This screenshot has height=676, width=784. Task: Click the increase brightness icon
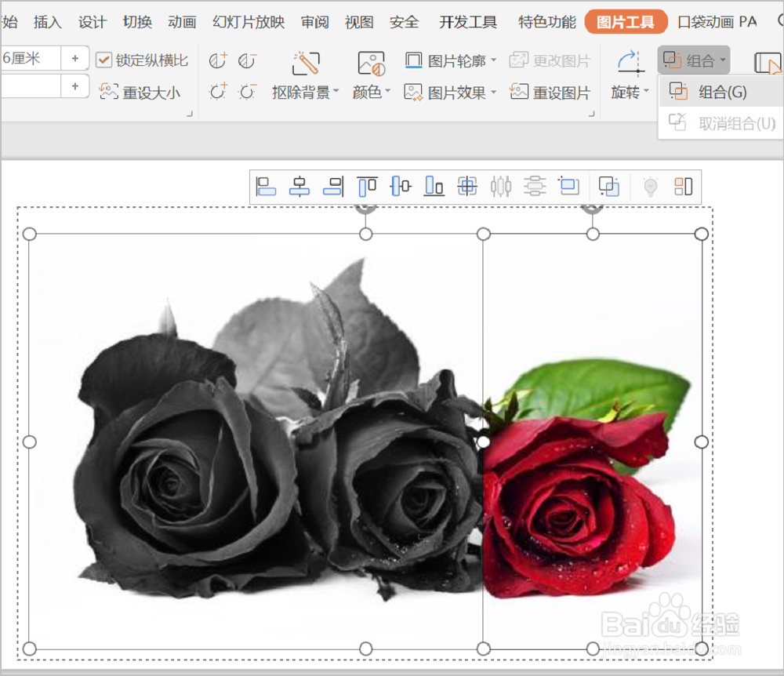[217, 92]
